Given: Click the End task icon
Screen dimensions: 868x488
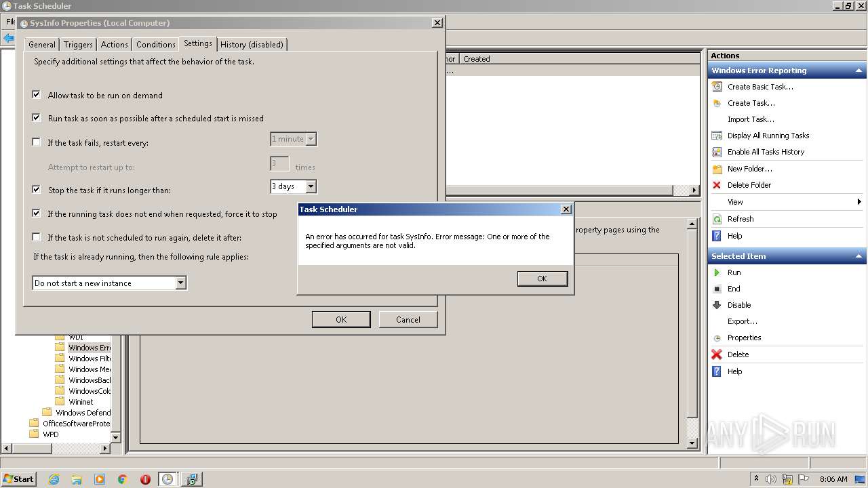Looking at the screenshot, I should pyautogui.click(x=717, y=289).
